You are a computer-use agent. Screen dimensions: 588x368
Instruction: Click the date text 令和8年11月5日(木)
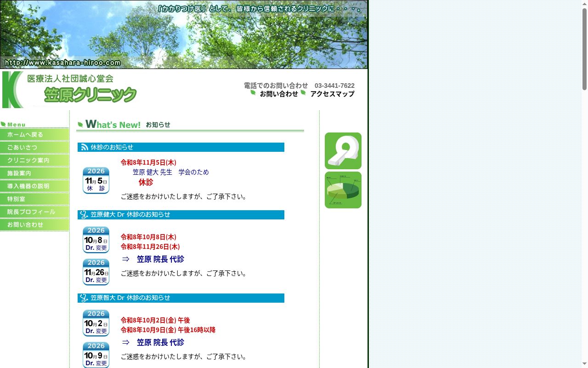coord(148,162)
